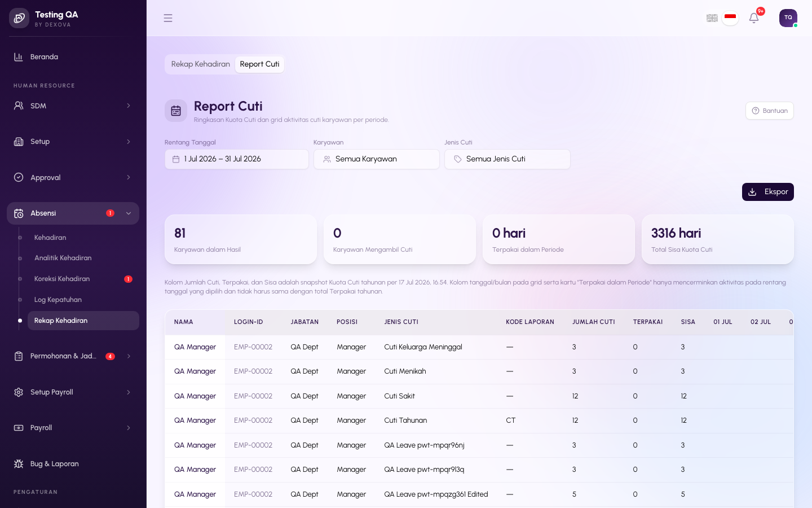Image resolution: width=812 pixels, height=508 pixels.
Task: Click 'QA Leave pwt-mpqzg361 Edited' cell
Action: click(x=436, y=494)
